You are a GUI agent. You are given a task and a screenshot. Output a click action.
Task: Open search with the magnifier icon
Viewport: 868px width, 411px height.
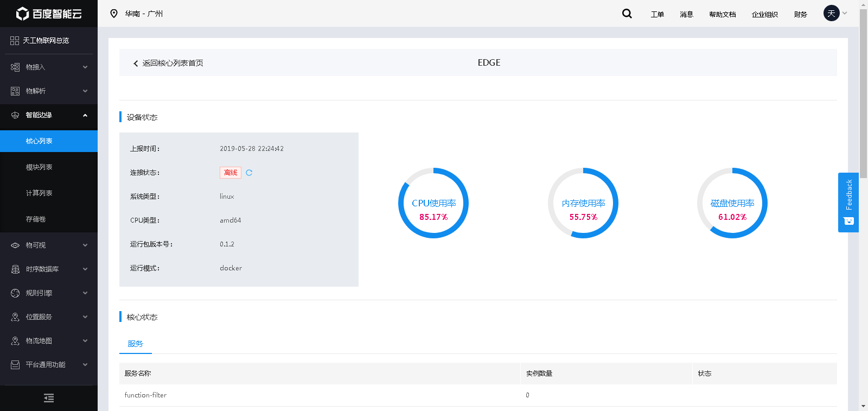[x=627, y=14]
